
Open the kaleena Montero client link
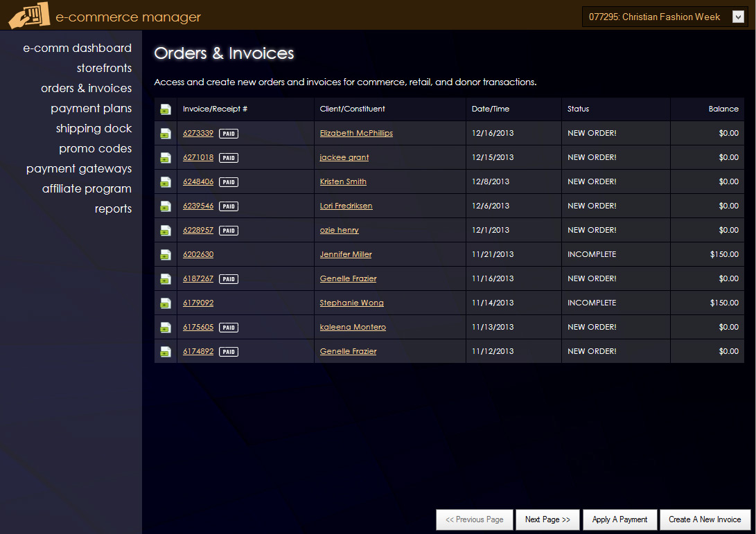pyautogui.click(x=353, y=327)
